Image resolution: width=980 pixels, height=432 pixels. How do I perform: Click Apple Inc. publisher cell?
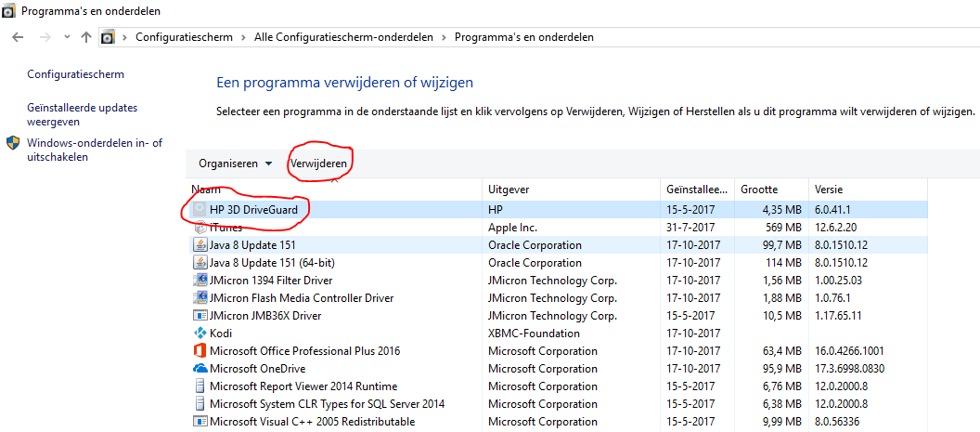pos(512,228)
